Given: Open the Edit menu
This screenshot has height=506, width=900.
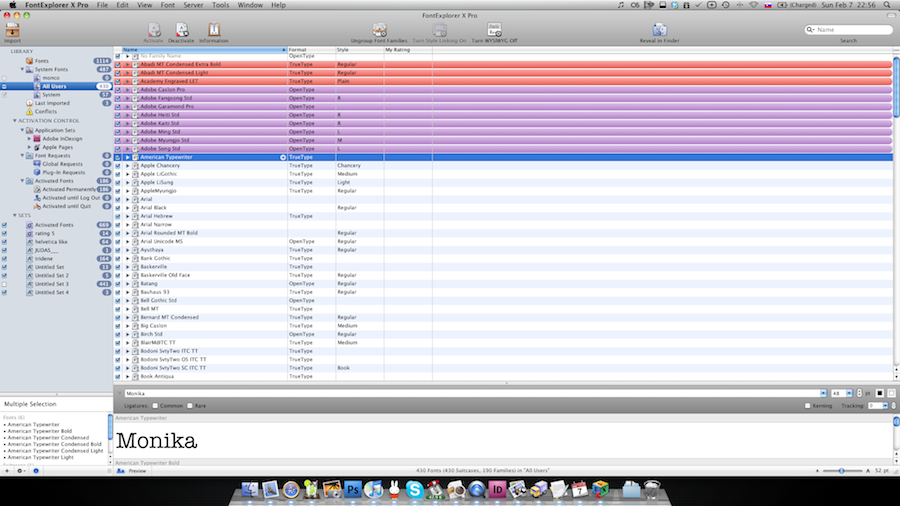Looking at the screenshot, I should (x=122, y=5).
